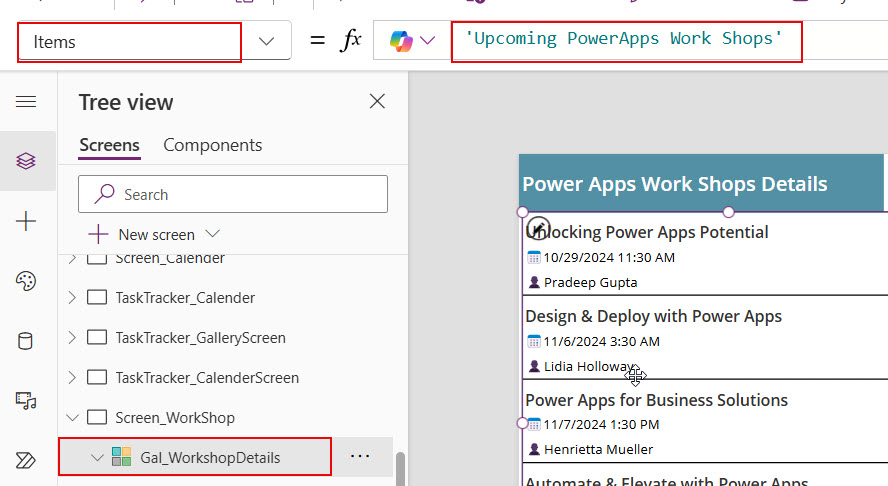Expand the TaskTracker_CalenderScreen node
Image resolution: width=888 pixels, height=486 pixels.
(x=72, y=377)
